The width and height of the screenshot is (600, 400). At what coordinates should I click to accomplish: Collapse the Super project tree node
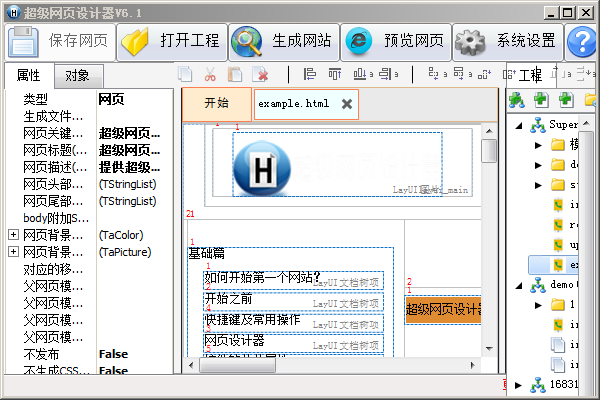pyautogui.click(x=519, y=126)
